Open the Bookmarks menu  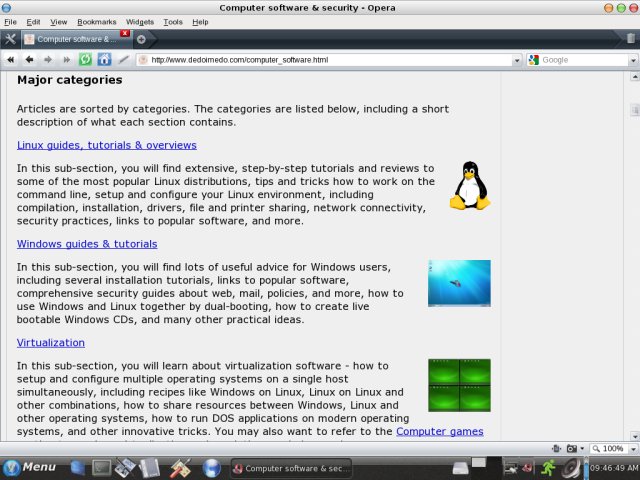(97, 22)
